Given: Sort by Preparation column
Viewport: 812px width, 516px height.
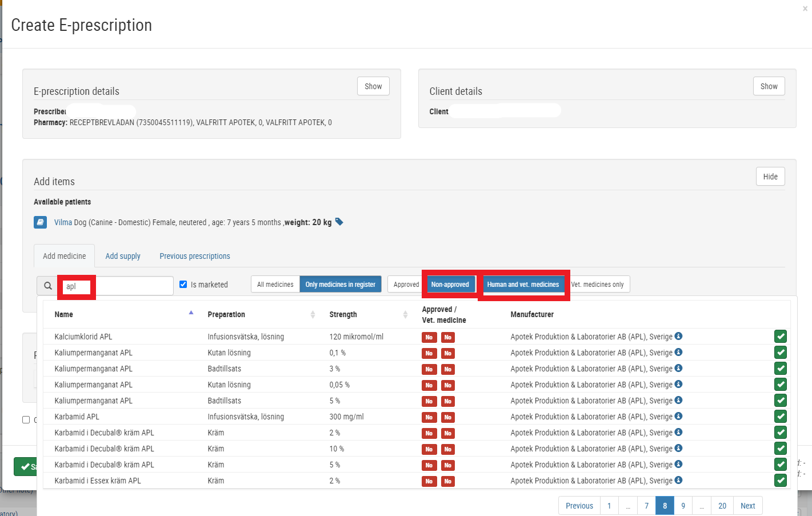Looking at the screenshot, I should tap(226, 314).
